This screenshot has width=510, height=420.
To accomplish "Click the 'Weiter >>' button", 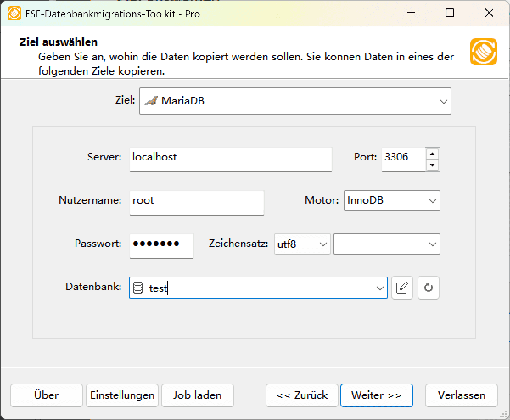I will [376, 395].
